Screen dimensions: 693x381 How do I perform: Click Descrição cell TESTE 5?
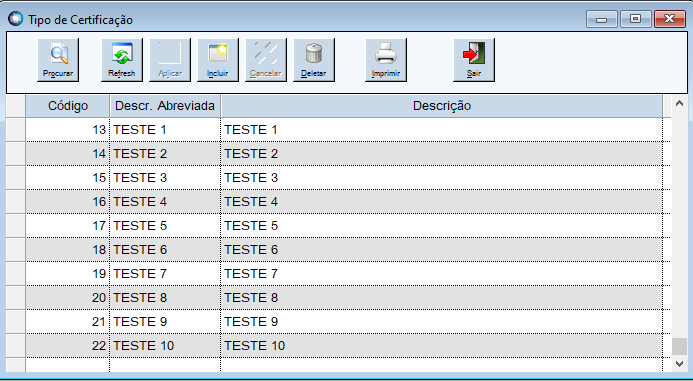442,225
